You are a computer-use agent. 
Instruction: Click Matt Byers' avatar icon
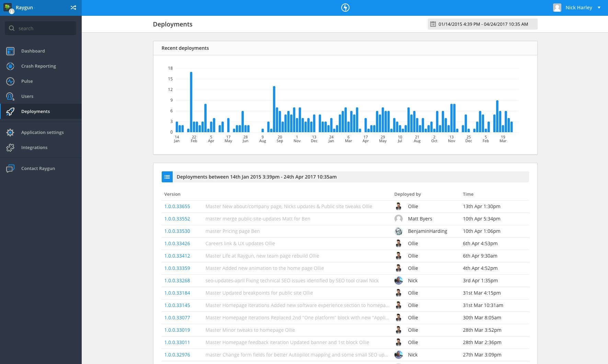click(398, 219)
